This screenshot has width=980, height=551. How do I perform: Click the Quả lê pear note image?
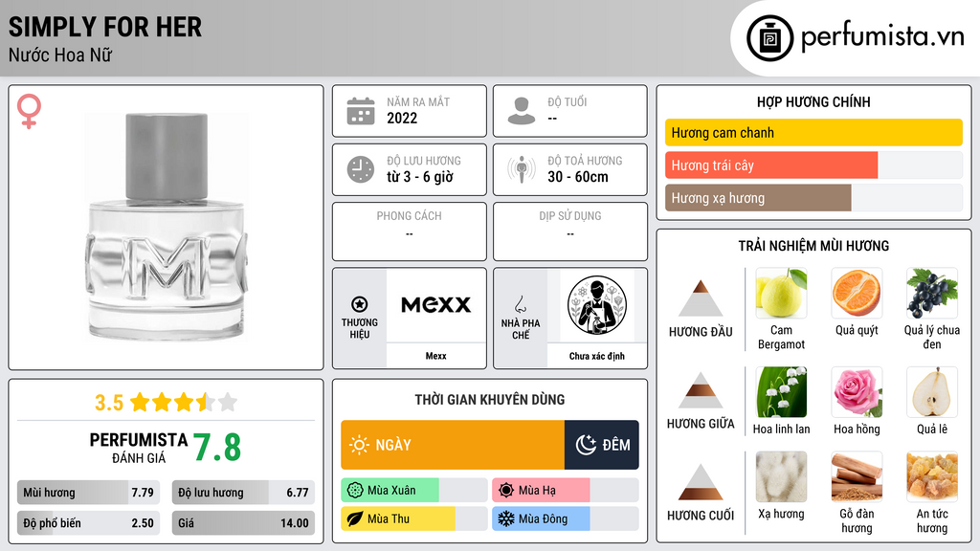[932, 391]
